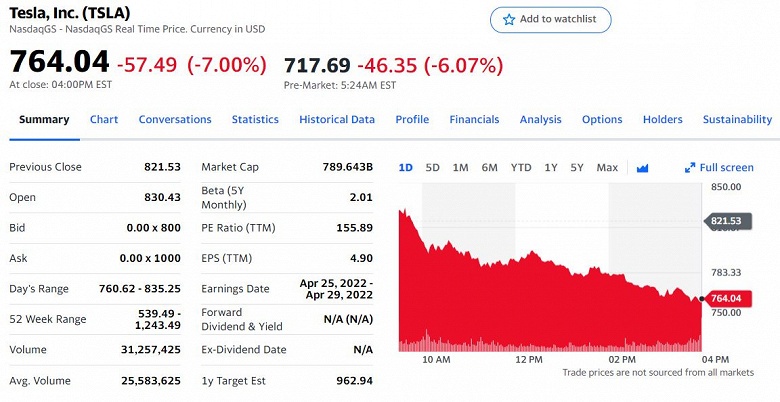This screenshot has width=780, height=402.
Task: Select the 1M chart range
Action: tap(460, 168)
